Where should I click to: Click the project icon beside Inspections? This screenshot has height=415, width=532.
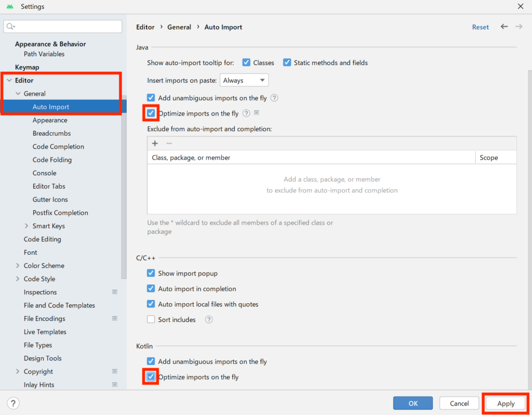(115, 292)
